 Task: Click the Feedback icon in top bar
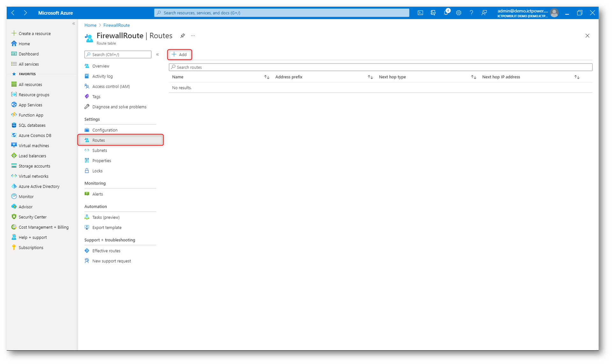(484, 13)
